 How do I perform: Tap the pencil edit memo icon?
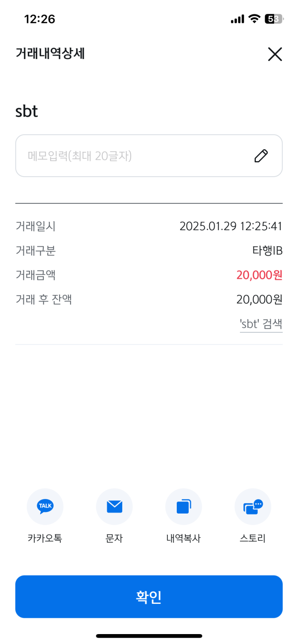point(261,156)
